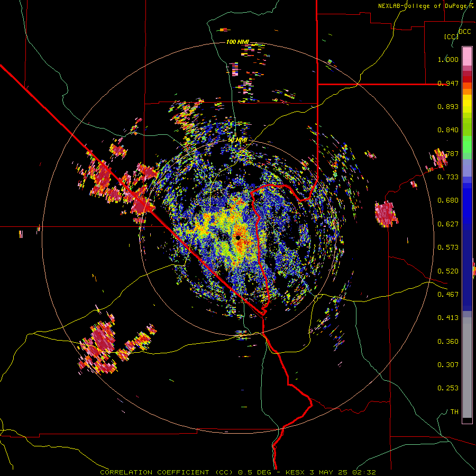Viewport: 476px width, 476px height.
Task: Click the DCC label above the legend
Action: coord(464,32)
